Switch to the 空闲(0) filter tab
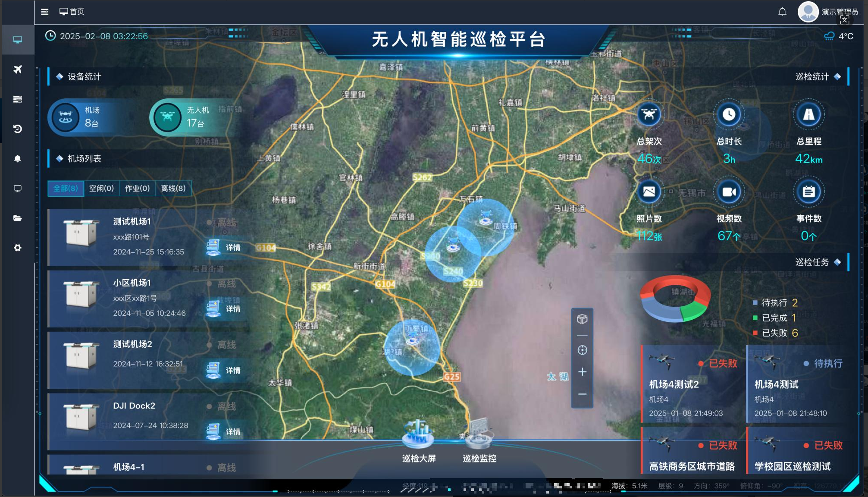Image resolution: width=868 pixels, height=497 pixels. coord(101,189)
